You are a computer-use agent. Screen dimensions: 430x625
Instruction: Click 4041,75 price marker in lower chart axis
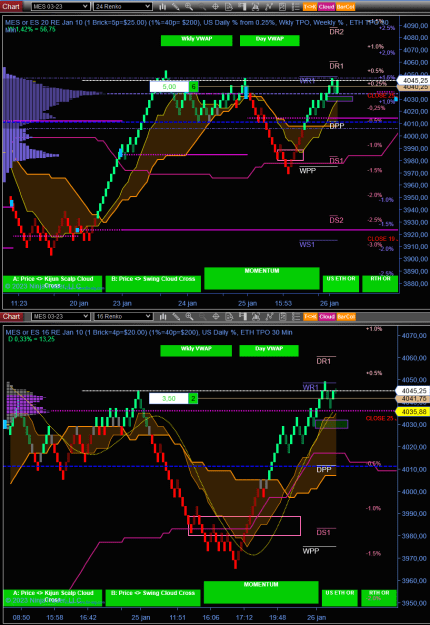[x=412, y=398]
